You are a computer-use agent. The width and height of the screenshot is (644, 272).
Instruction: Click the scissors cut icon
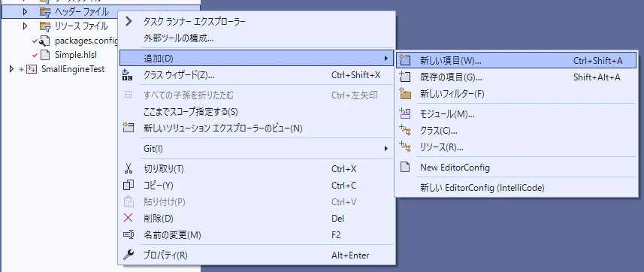[128, 168]
